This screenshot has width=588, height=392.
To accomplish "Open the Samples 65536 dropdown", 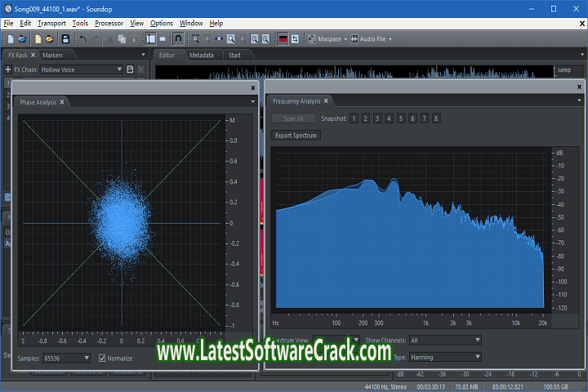I will [x=65, y=358].
